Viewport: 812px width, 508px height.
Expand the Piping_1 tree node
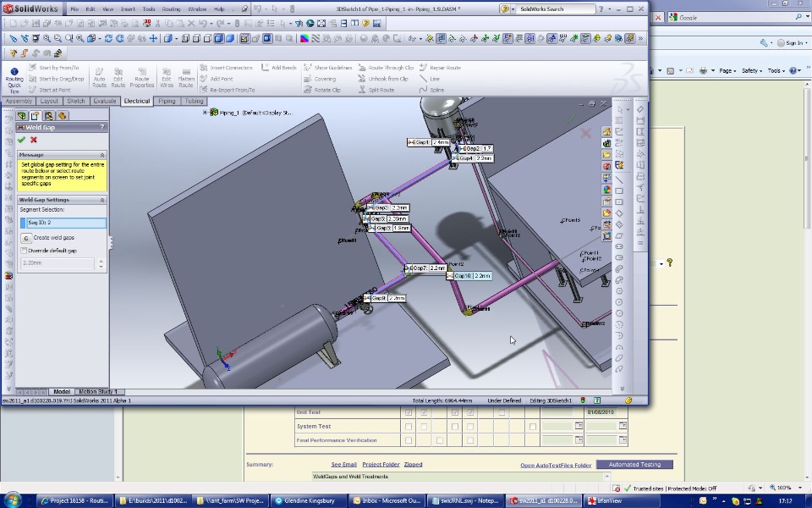click(206, 112)
